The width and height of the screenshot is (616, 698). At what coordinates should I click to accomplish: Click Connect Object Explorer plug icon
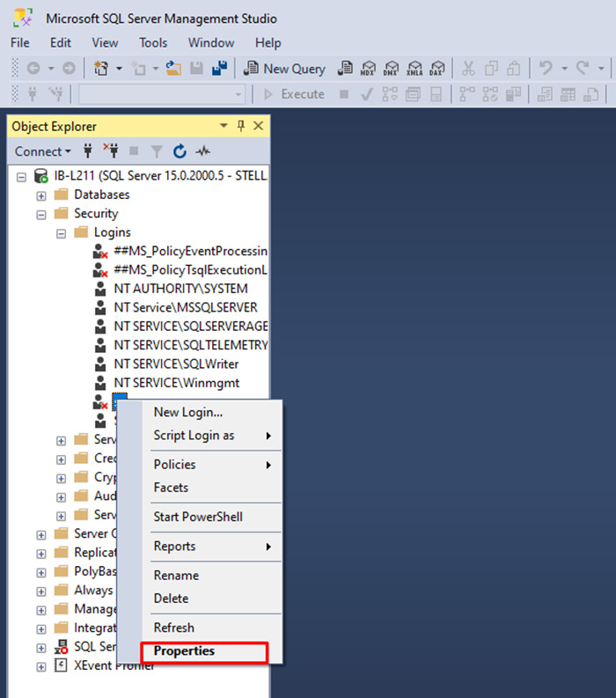(88, 151)
